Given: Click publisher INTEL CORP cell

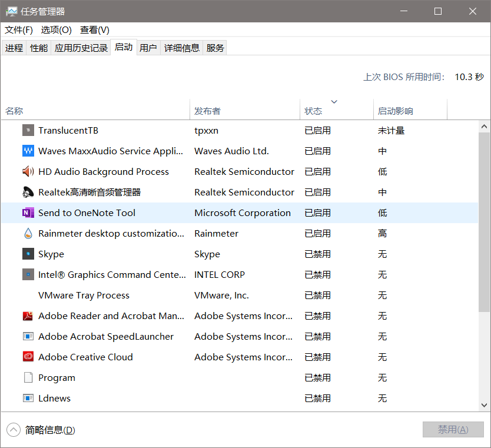Looking at the screenshot, I should pyautogui.click(x=220, y=274).
